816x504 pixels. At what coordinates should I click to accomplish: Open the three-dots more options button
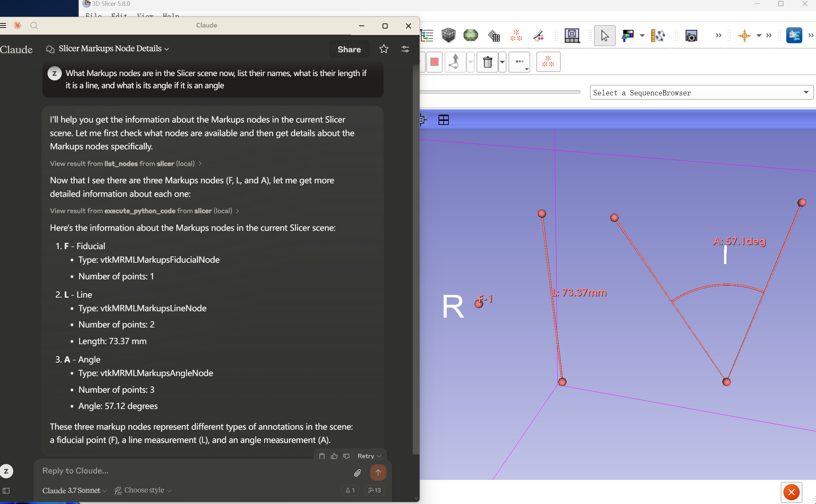tap(519, 62)
